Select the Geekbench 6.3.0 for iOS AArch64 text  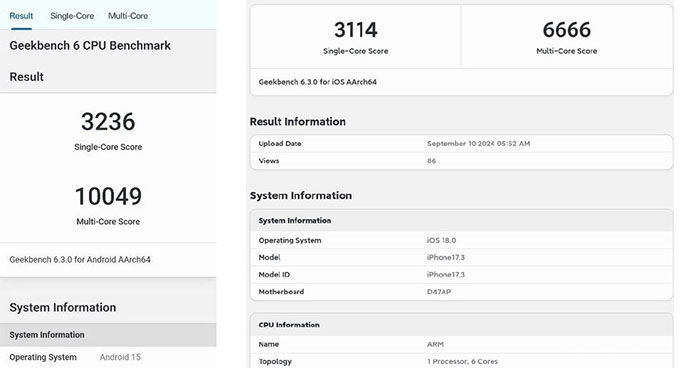point(317,82)
